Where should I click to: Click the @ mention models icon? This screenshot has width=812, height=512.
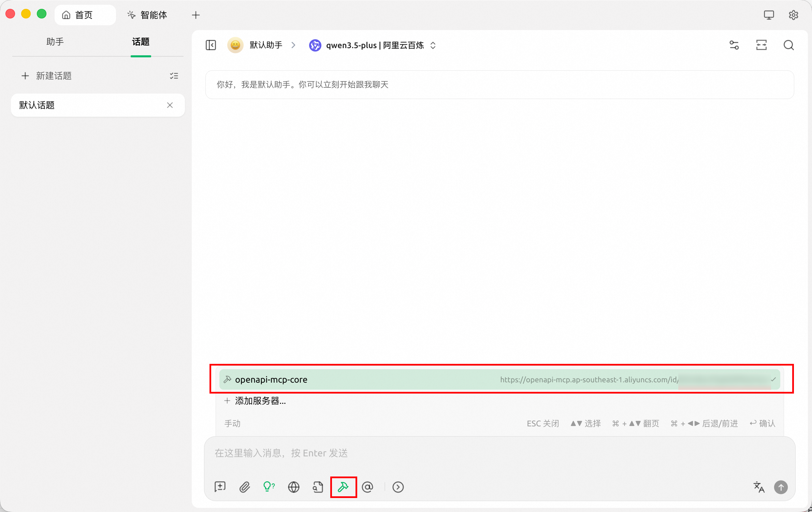[x=367, y=487]
